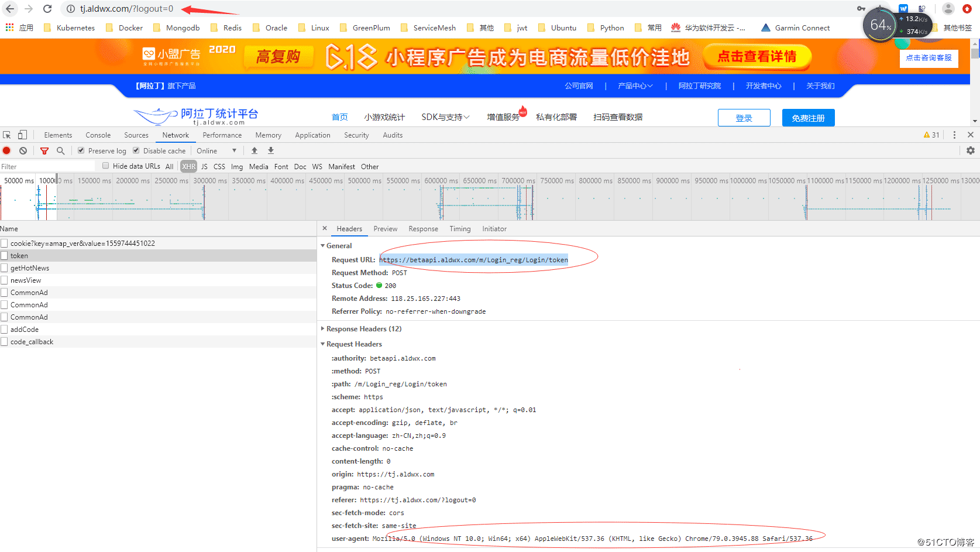Screen dimensions: 980x552
Task: Switch to the Console panel
Action: (x=98, y=135)
